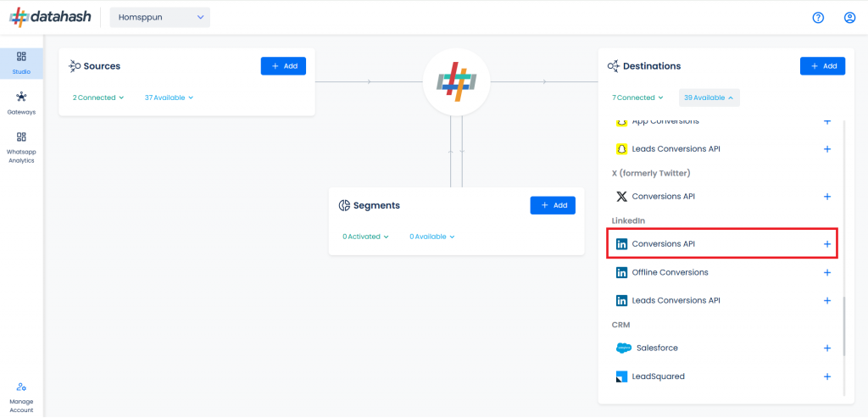Image resolution: width=868 pixels, height=418 pixels.
Task: Add Salesforce destination plus icon
Action: pyautogui.click(x=827, y=348)
